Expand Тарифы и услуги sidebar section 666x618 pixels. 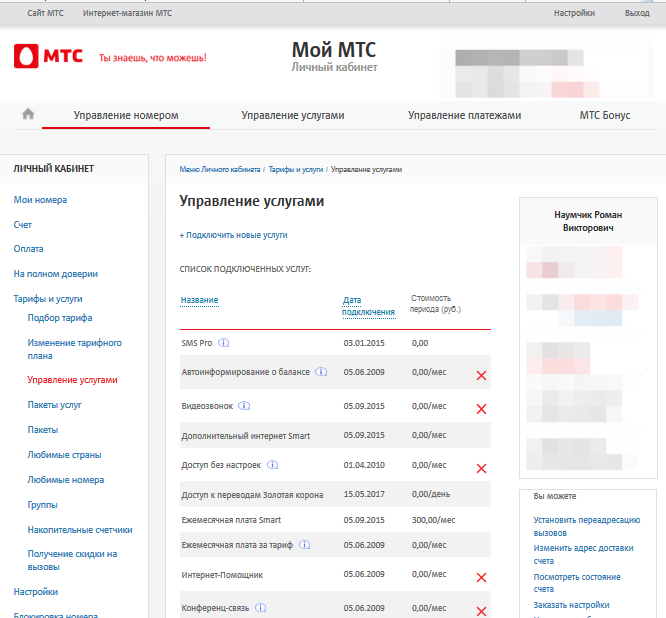(x=48, y=298)
